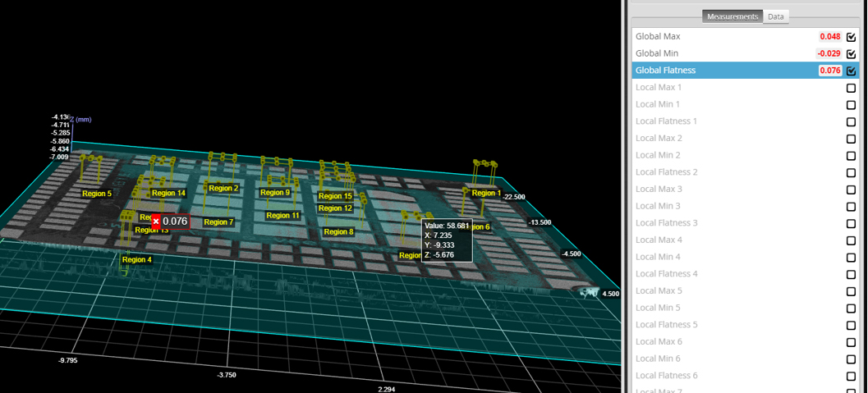Image resolution: width=868 pixels, height=393 pixels.
Task: Switch to the Data tab
Action: click(x=775, y=16)
